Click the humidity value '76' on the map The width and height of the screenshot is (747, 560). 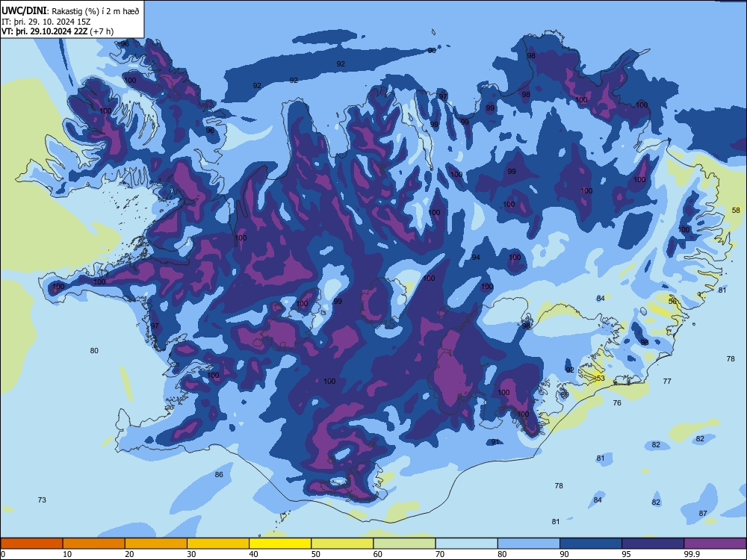click(x=617, y=402)
